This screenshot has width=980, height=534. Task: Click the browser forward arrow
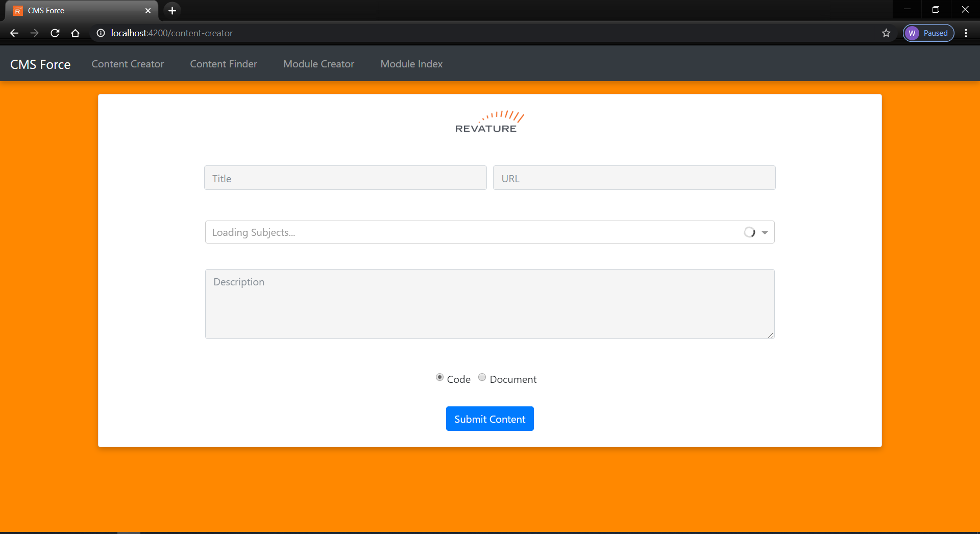click(x=34, y=33)
